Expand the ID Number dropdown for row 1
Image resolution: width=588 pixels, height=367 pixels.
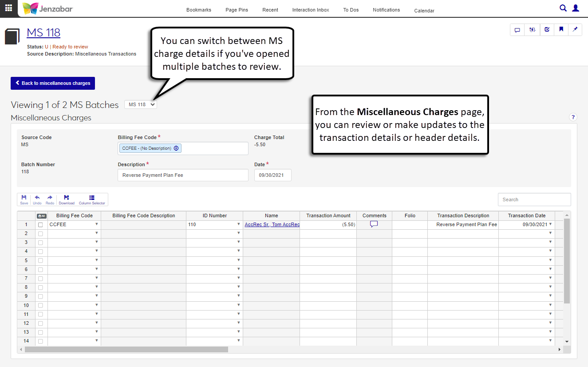[238, 224]
